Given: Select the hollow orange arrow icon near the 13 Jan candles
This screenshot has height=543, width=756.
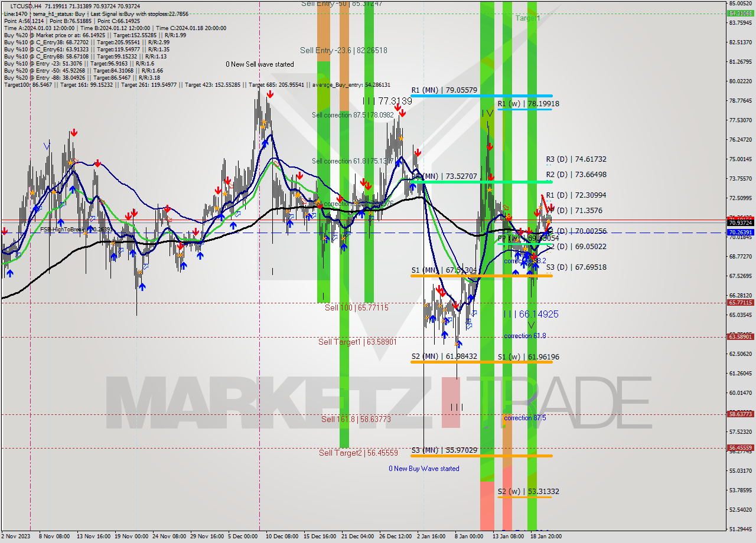Looking at the screenshot, I should [506, 208].
